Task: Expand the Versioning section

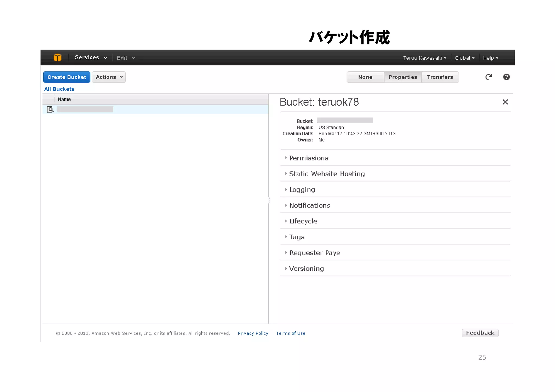Action: [395, 269]
